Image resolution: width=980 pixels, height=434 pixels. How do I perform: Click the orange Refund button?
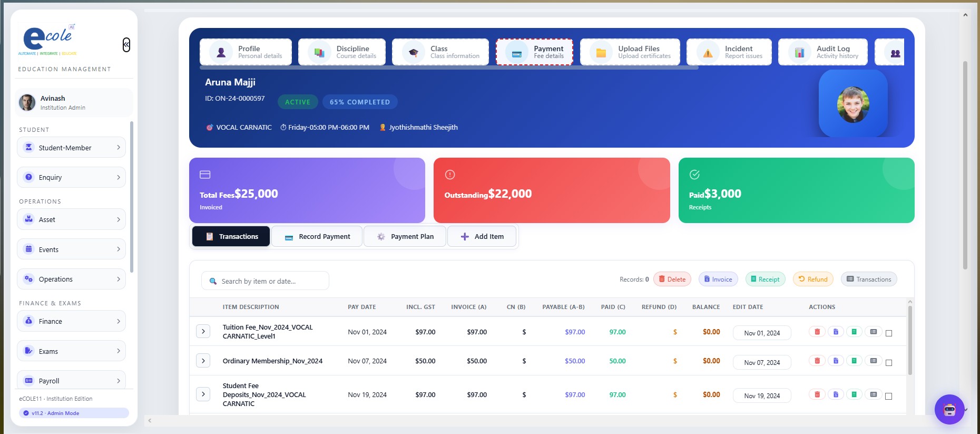click(x=813, y=279)
